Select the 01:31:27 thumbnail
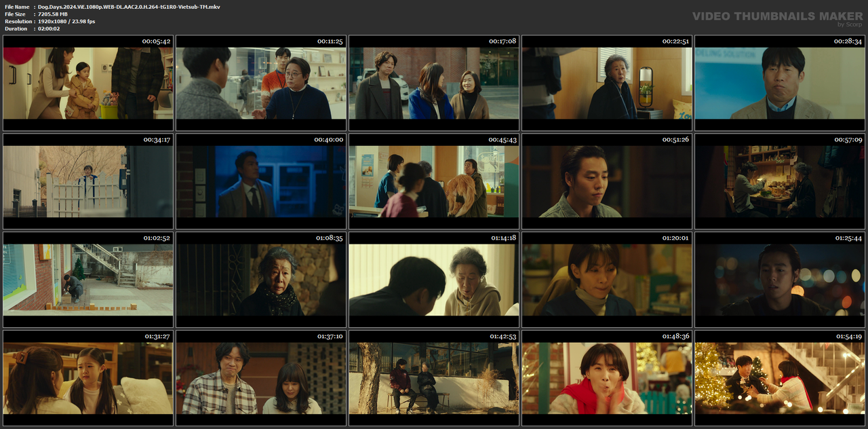 (x=88, y=378)
